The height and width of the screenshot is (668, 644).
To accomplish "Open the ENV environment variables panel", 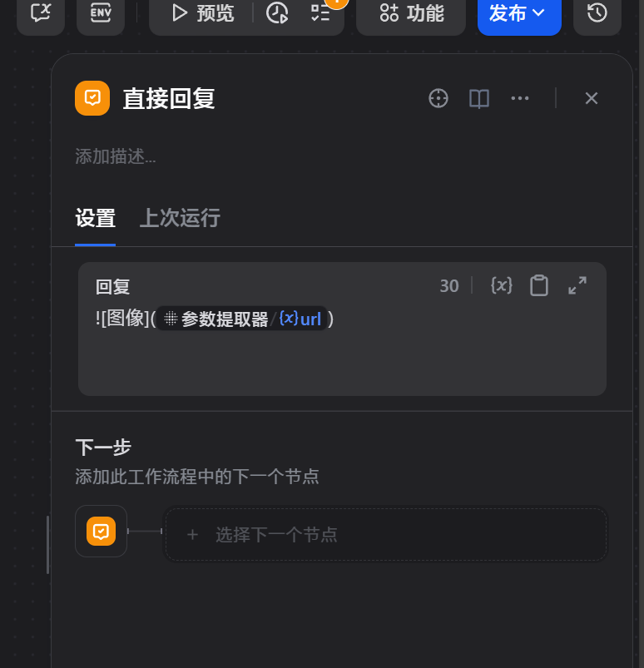I will [101, 12].
